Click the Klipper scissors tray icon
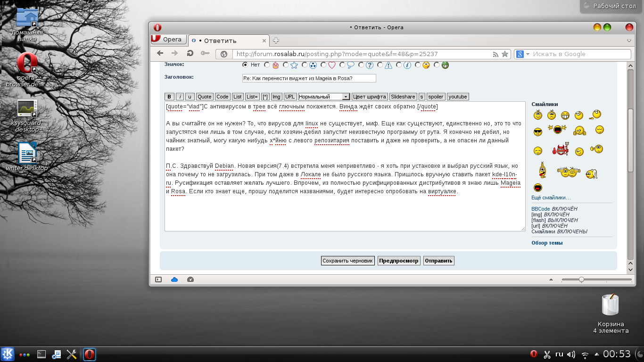The width and height of the screenshot is (644, 362). 547,354
